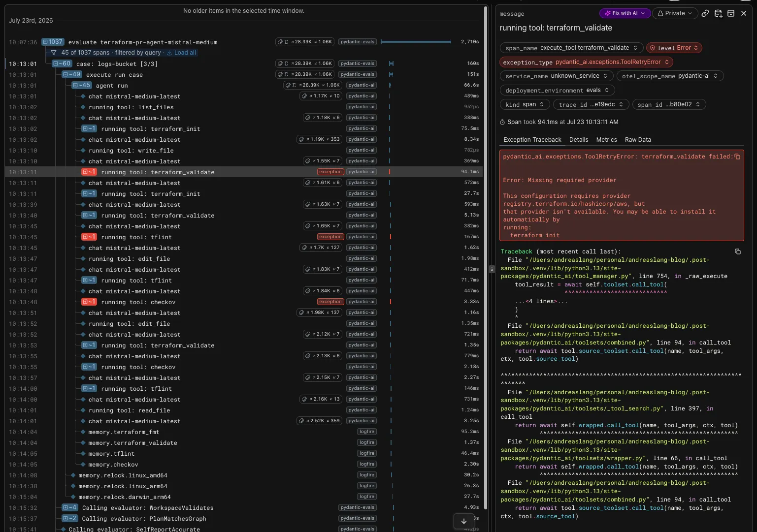Copy the traceback text

(x=737, y=251)
